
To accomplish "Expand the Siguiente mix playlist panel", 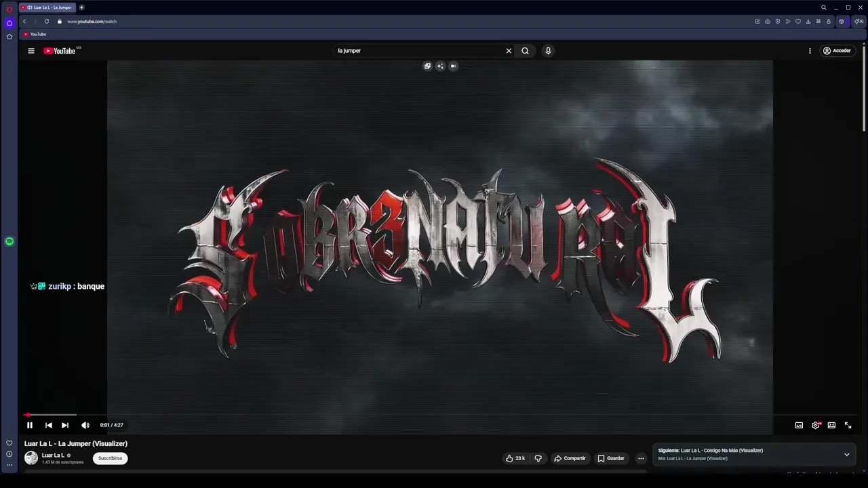I will click(x=846, y=454).
